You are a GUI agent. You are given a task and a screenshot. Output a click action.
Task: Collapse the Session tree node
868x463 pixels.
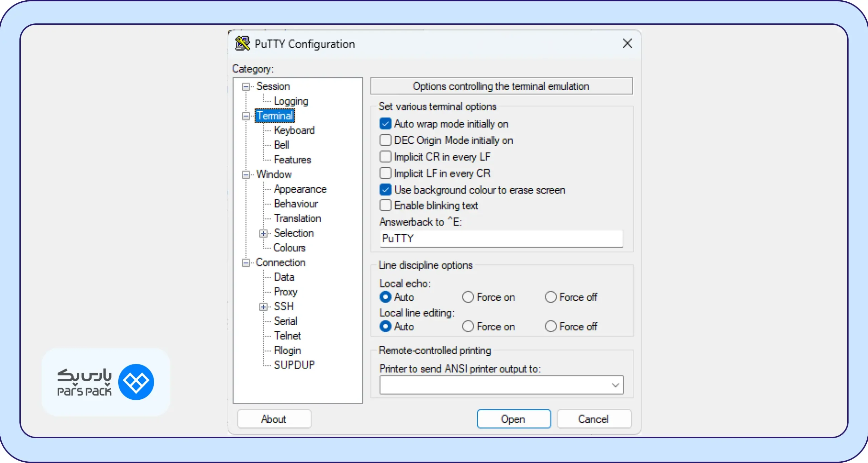246,87
